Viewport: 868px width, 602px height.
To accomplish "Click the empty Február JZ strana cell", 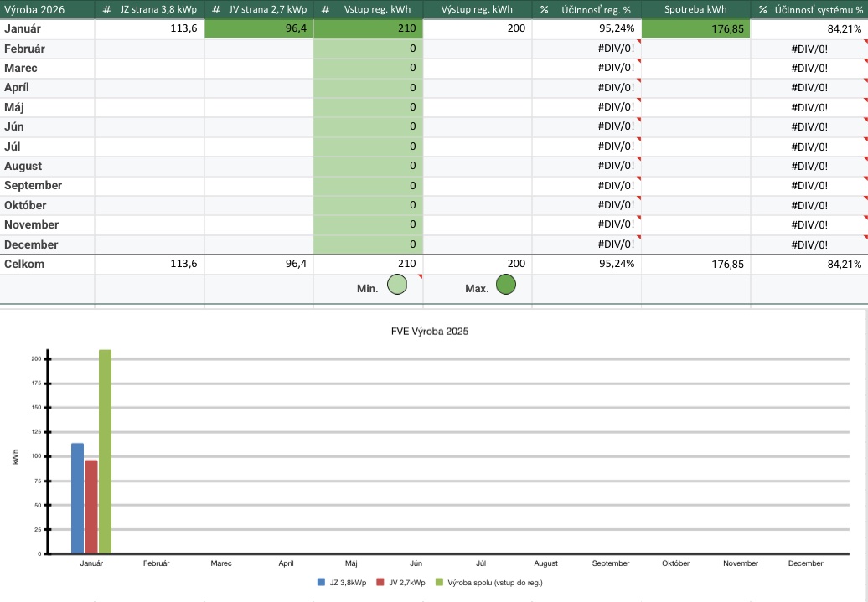I will click(149, 49).
